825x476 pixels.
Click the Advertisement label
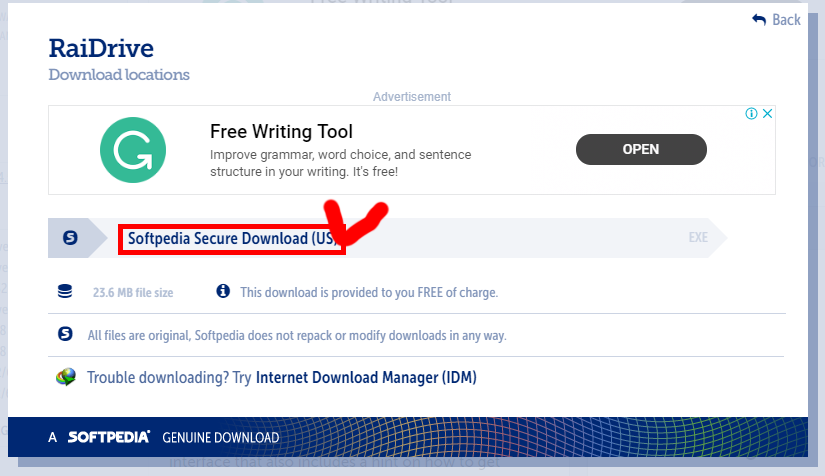coord(412,97)
